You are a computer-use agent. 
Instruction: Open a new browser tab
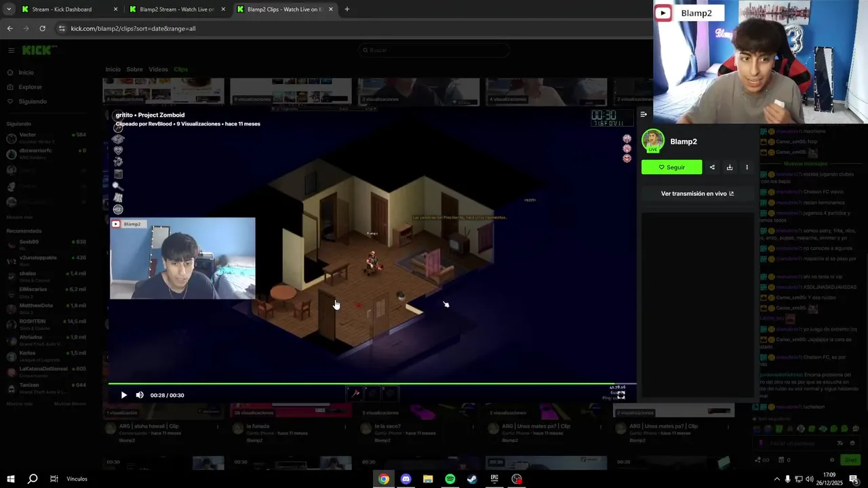(347, 9)
